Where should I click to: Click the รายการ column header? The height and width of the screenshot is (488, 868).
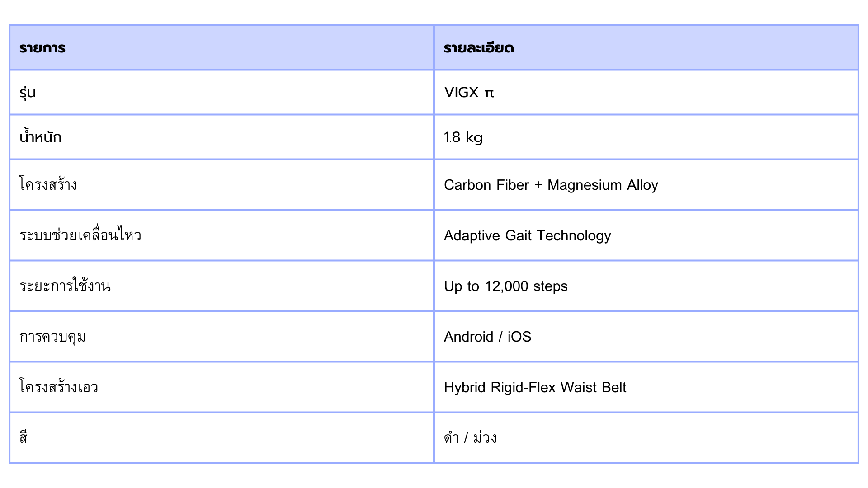coord(42,48)
